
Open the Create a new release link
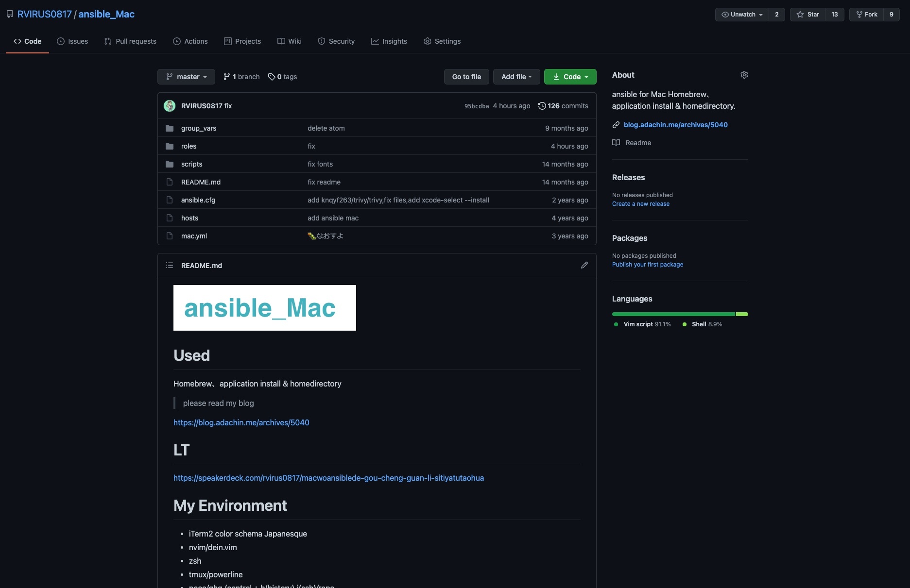coord(640,204)
